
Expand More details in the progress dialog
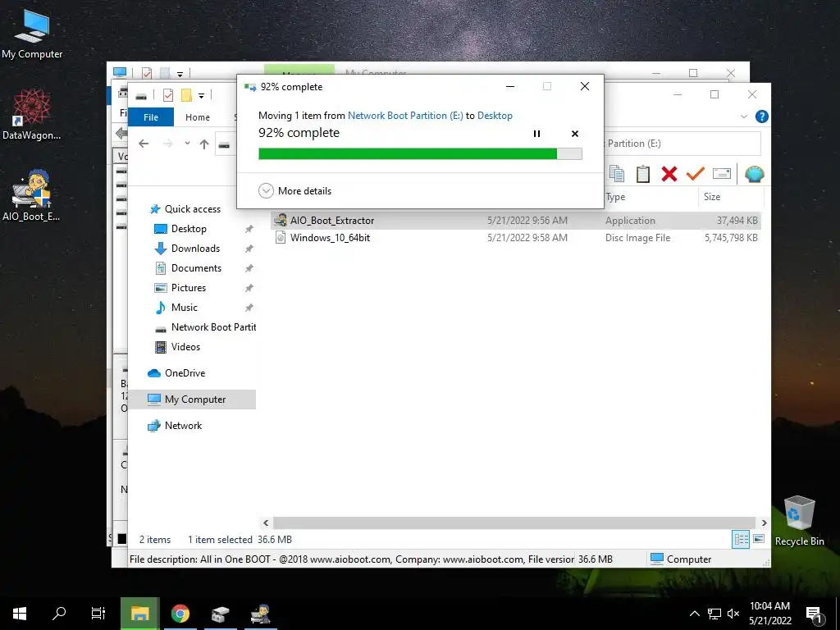tap(294, 190)
